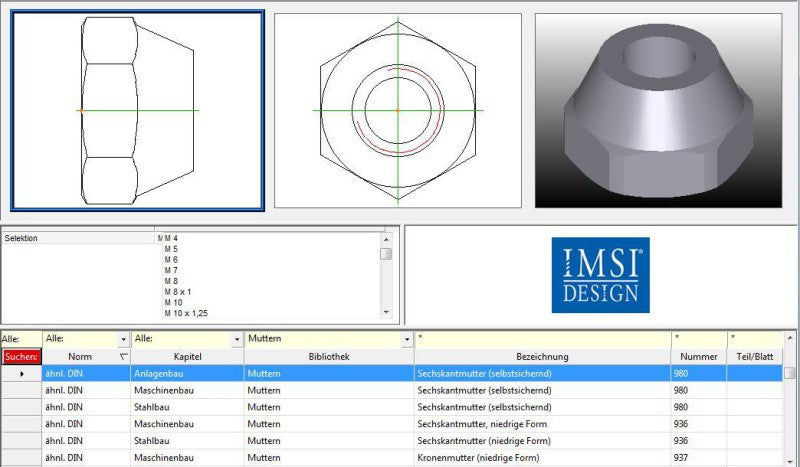800x467 pixels.
Task: Click the results table scrollbar thumb
Action: [x=790, y=373]
